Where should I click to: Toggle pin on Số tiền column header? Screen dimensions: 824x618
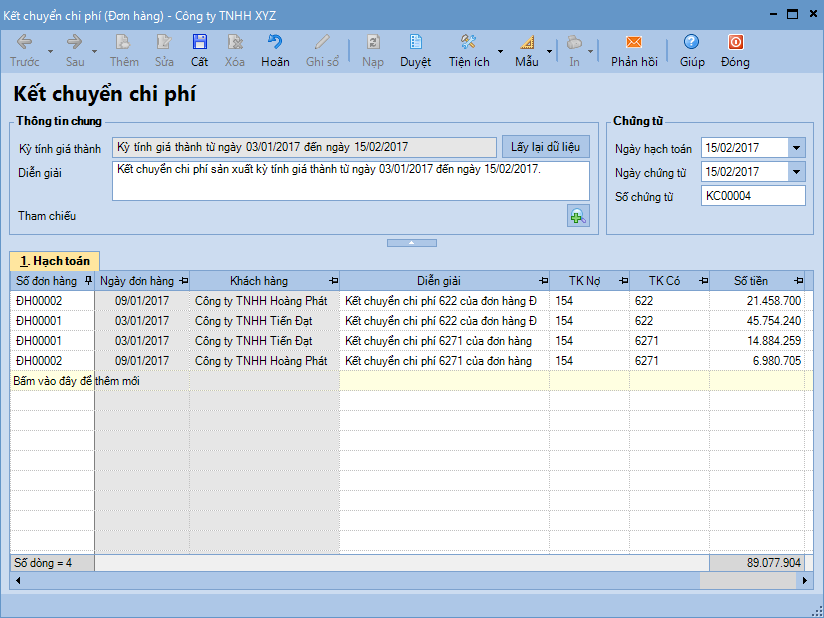tap(798, 281)
